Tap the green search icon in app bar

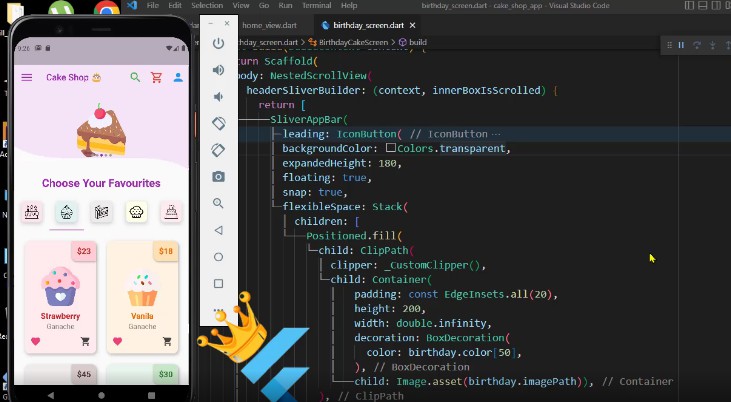pyautogui.click(x=135, y=77)
